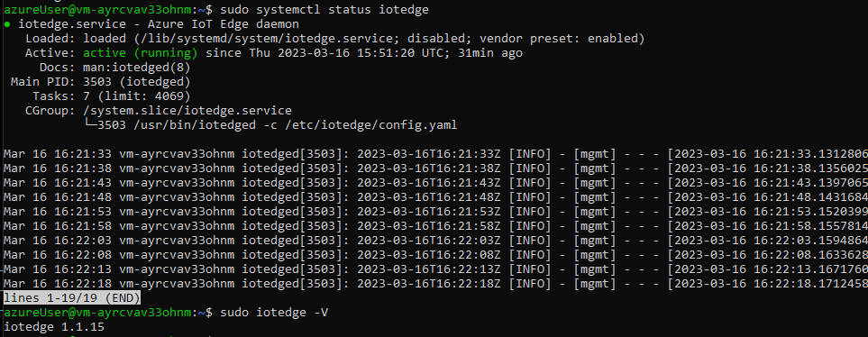This screenshot has height=337, width=868.
Task: Click the log line at 16:21:48
Action: (x=434, y=197)
